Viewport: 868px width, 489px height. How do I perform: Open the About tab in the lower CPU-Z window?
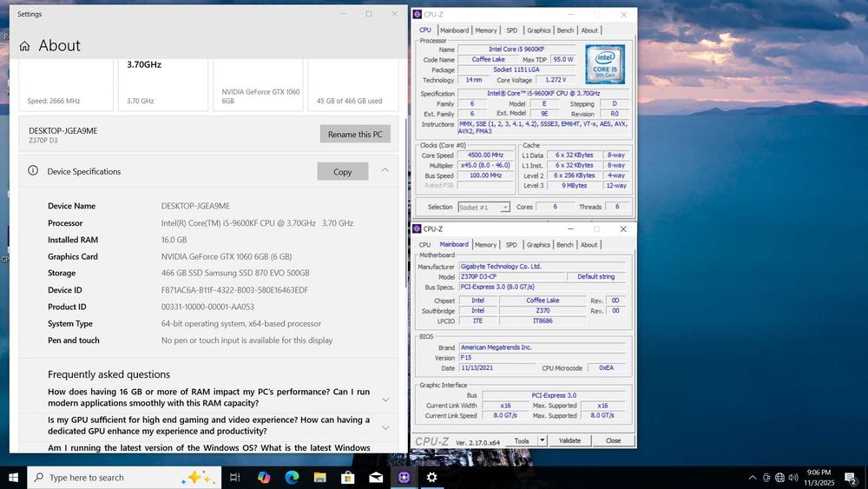pos(589,245)
